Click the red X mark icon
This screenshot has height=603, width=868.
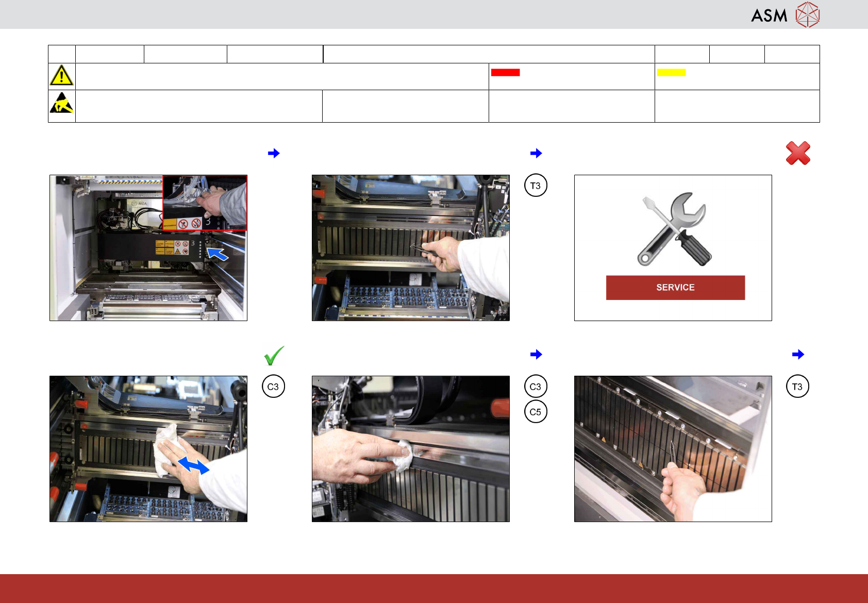click(x=798, y=153)
